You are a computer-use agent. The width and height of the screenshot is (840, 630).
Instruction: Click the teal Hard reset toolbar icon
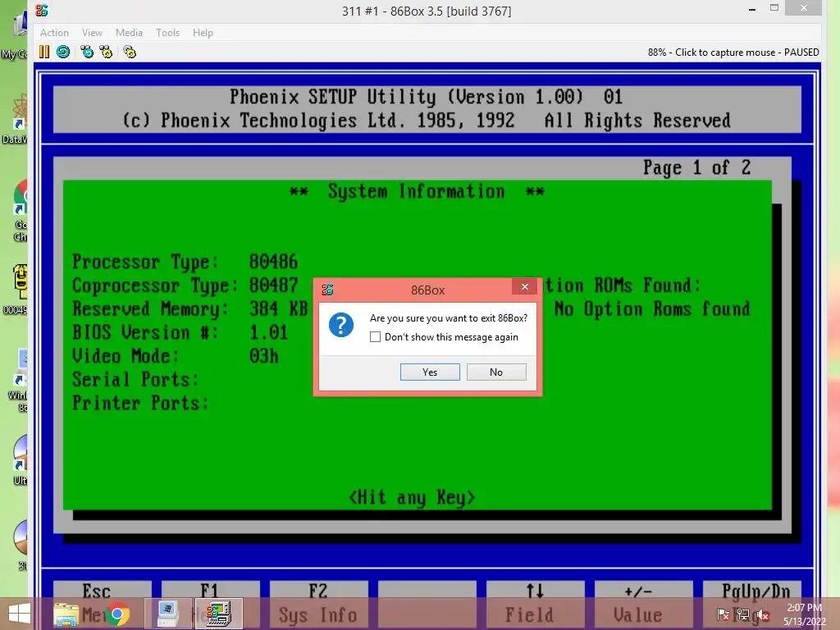[x=63, y=52]
